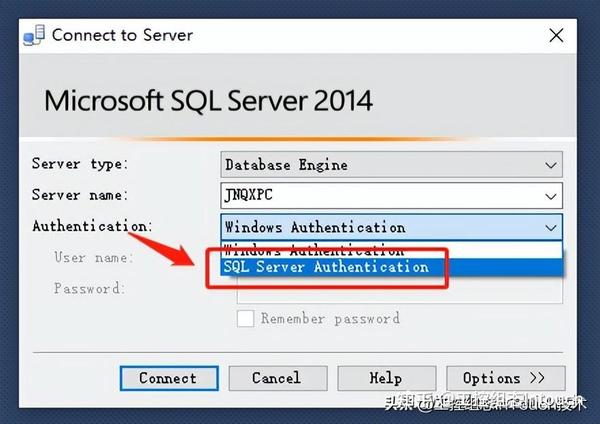
Task: Open Help for this dialog
Action: pos(385,378)
